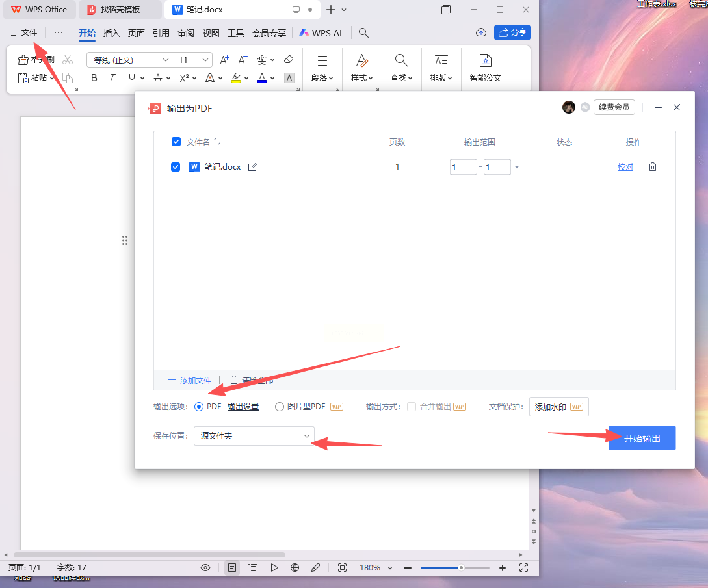Click the play reading mode icon
Screen dimensions: 708x588
(274, 568)
